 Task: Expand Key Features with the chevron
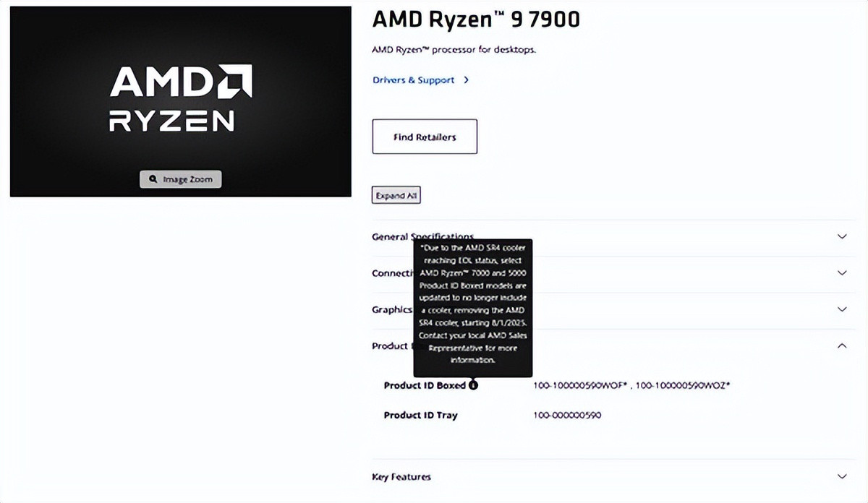coord(841,477)
